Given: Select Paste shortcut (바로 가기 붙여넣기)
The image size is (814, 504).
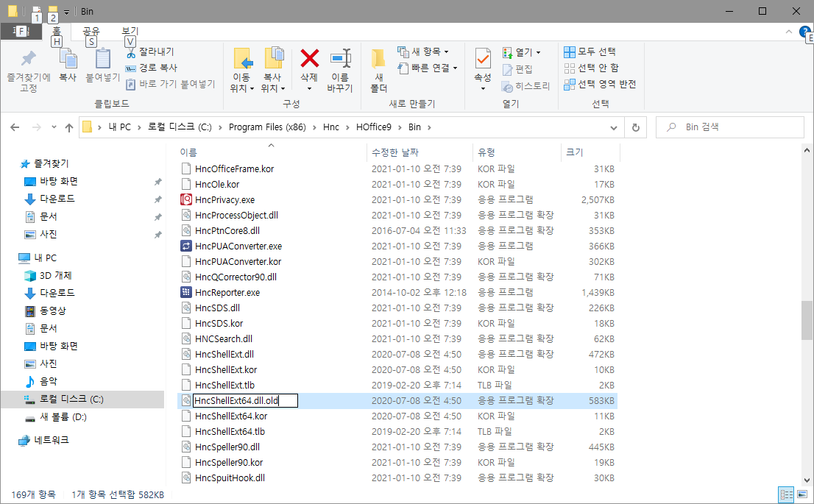Looking at the screenshot, I should point(171,84).
